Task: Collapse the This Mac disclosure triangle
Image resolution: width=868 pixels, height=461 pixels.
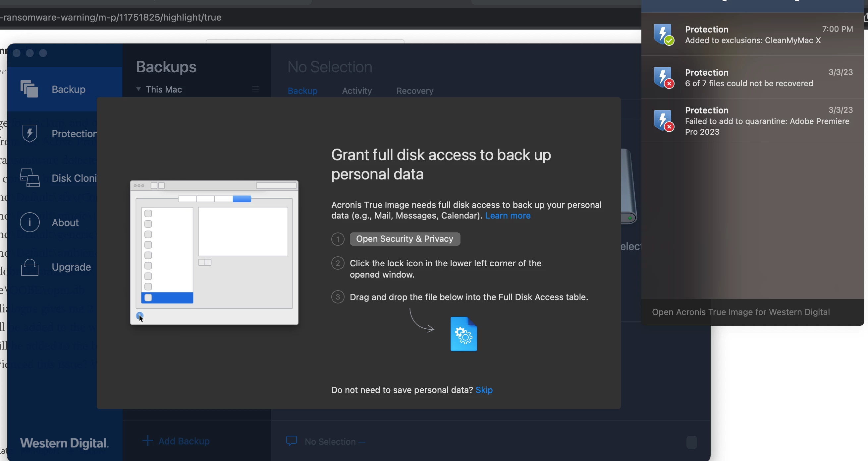Action: click(138, 89)
